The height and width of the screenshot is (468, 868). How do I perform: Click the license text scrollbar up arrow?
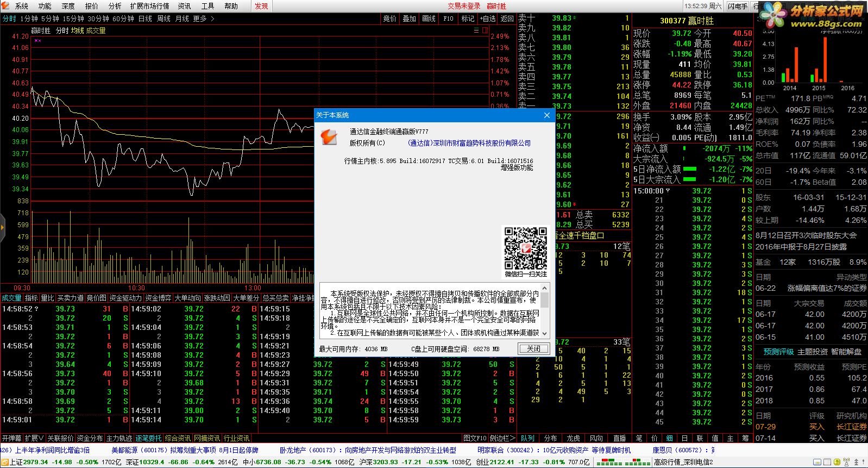pos(545,287)
